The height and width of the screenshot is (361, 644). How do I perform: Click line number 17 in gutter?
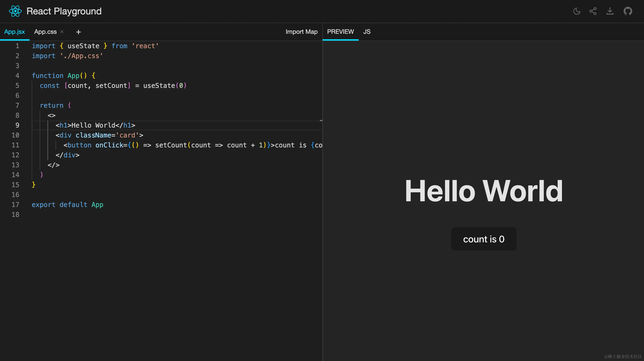tap(16, 205)
